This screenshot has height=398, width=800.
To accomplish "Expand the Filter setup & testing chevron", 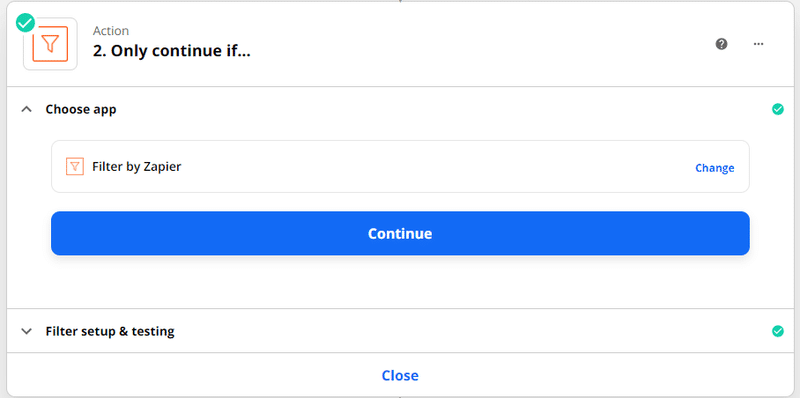I will click(27, 331).
